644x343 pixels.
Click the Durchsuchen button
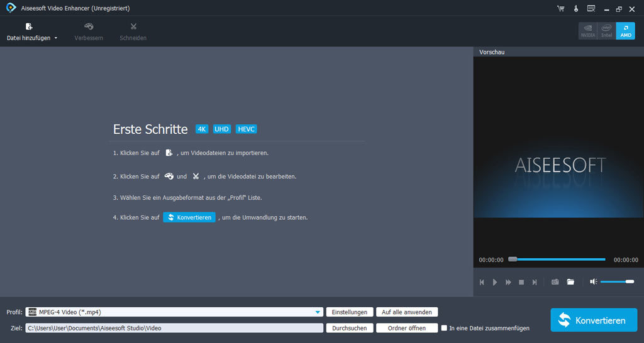click(x=350, y=328)
